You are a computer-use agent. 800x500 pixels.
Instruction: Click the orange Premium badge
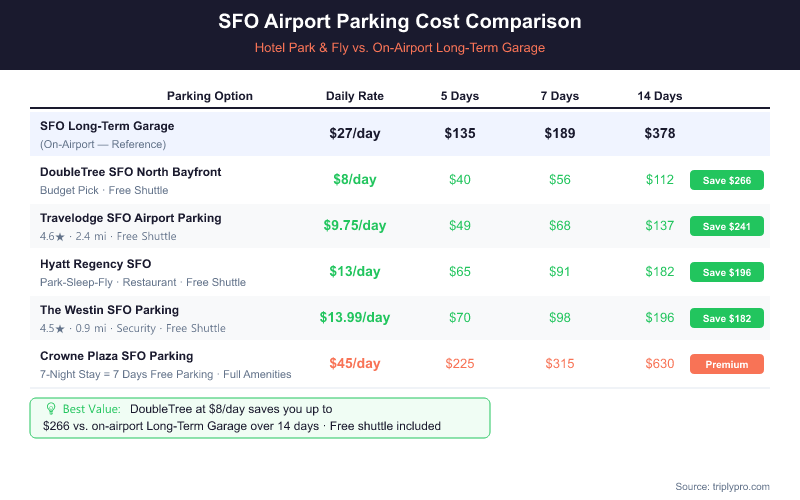727,364
